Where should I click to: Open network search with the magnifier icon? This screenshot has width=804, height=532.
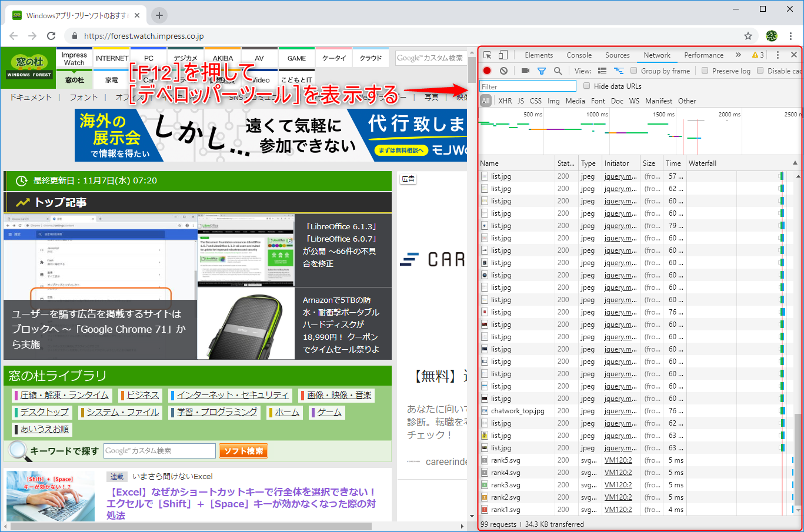click(x=558, y=71)
